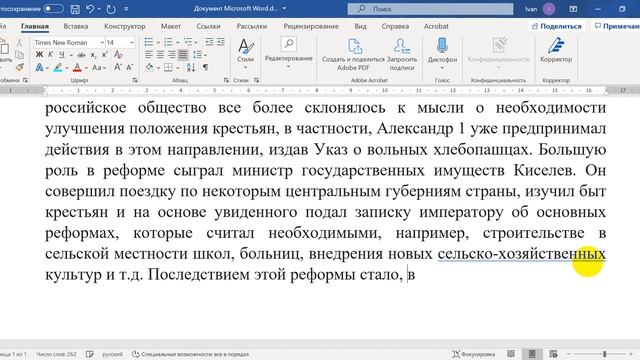Center the paragraph text
Image resolution: width=640 pixels, height=360 pixels.
pos(160,55)
